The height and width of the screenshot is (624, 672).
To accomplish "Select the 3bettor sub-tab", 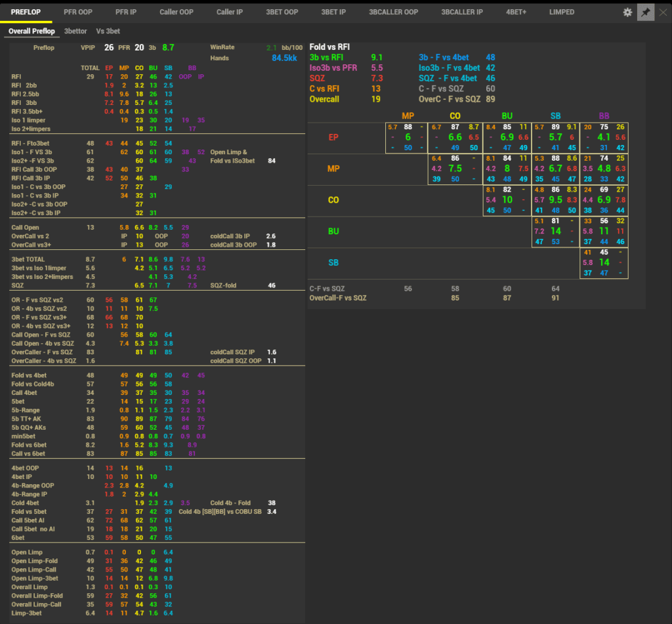I will (75, 31).
